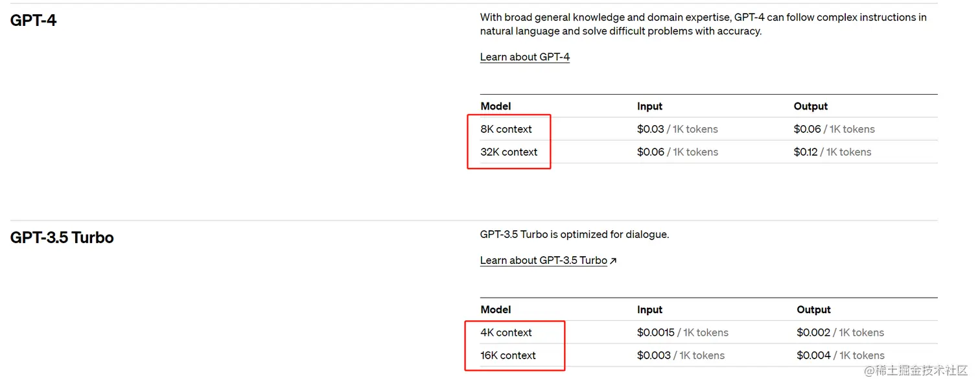Click the $0.0015 input price for 4K context
Viewport: 980px width, 389px height.
(656, 333)
